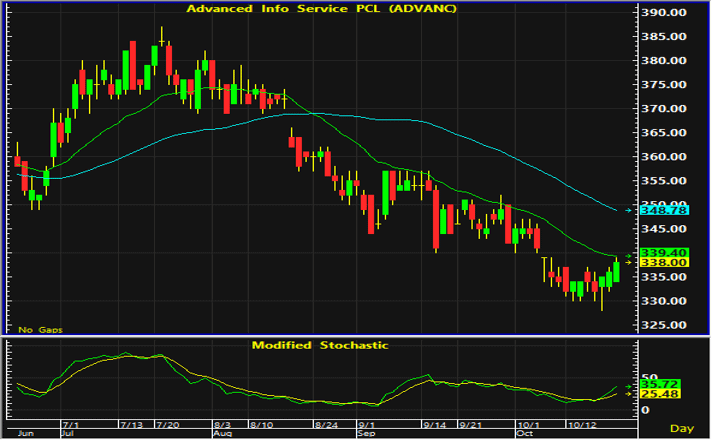
Task: Click the Jul month label
Action: click(x=67, y=434)
